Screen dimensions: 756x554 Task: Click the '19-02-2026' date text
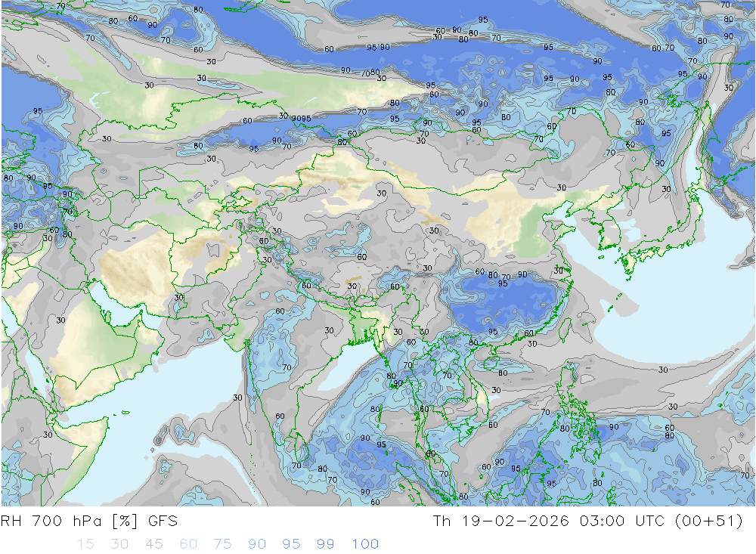coord(516,522)
